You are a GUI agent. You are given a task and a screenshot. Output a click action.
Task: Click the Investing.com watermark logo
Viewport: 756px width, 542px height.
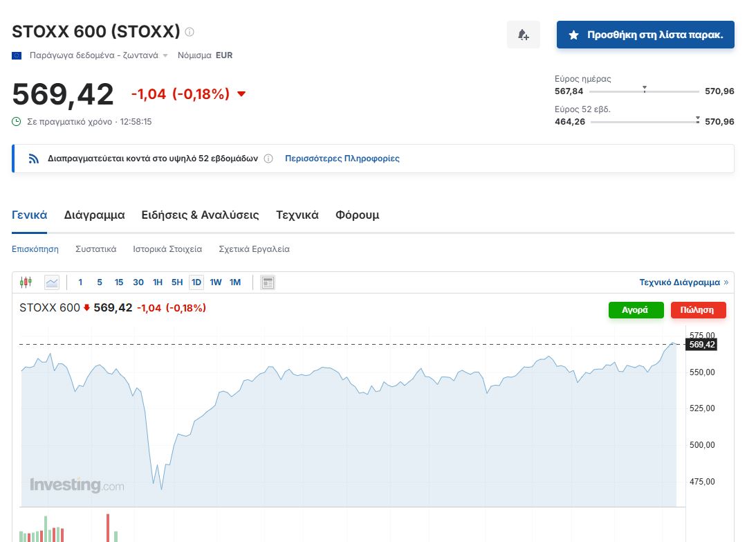pos(77,485)
